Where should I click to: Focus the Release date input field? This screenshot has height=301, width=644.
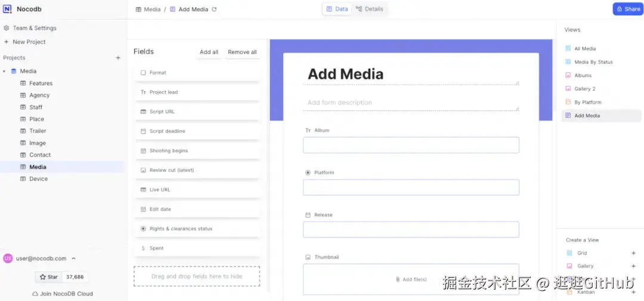pyautogui.click(x=411, y=229)
